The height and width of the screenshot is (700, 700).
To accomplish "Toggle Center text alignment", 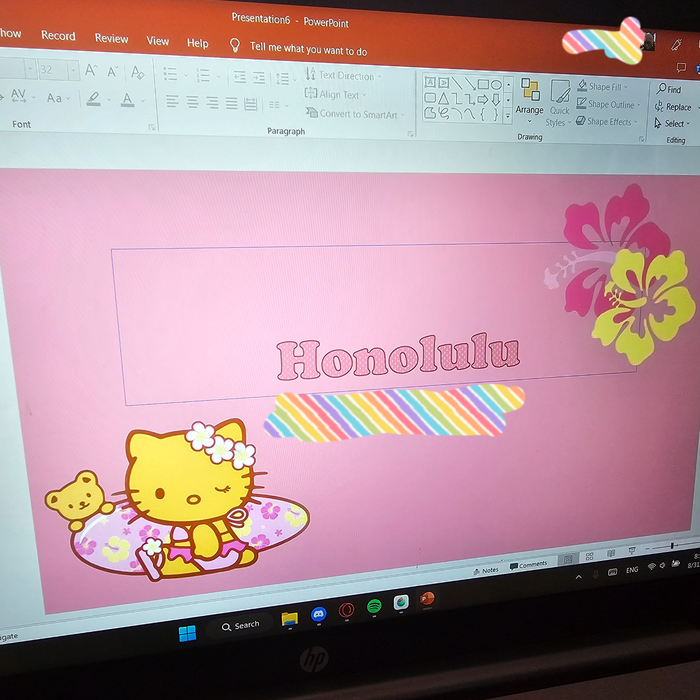I will click(x=192, y=102).
